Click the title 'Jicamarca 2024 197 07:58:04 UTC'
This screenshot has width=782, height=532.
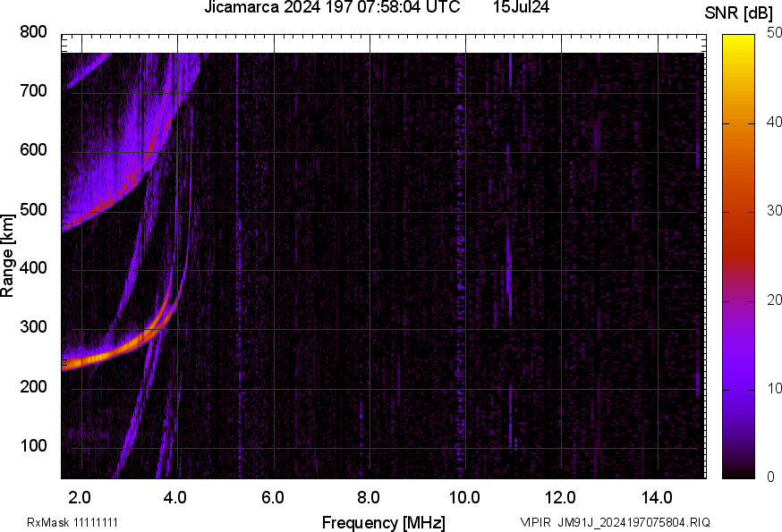(x=332, y=7)
